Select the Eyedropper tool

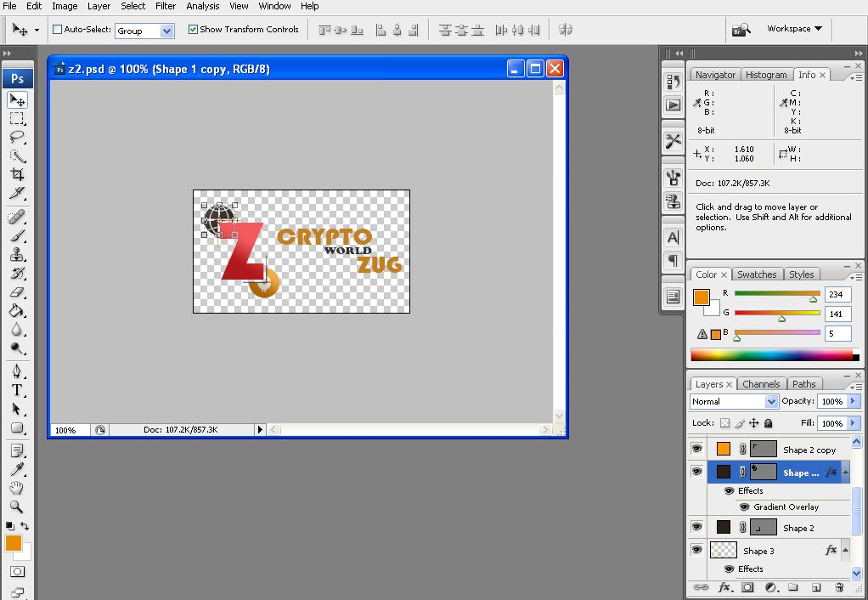pyautogui.click(x=17, y=469)
